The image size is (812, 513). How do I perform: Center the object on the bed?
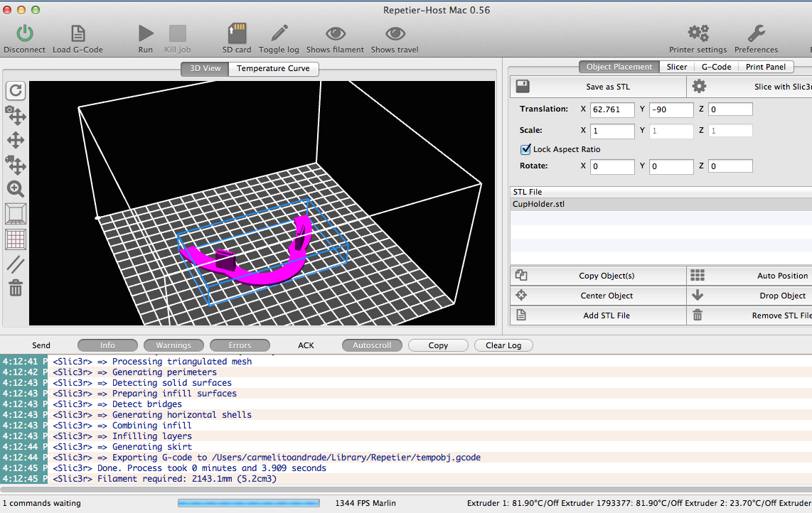point(598,296)
